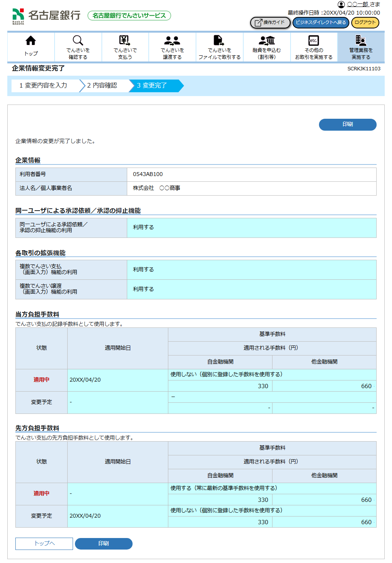Select the yen document icon でんさいで支払う
The width and height of the screenshot is (392, 563).
tap(125, 41)
